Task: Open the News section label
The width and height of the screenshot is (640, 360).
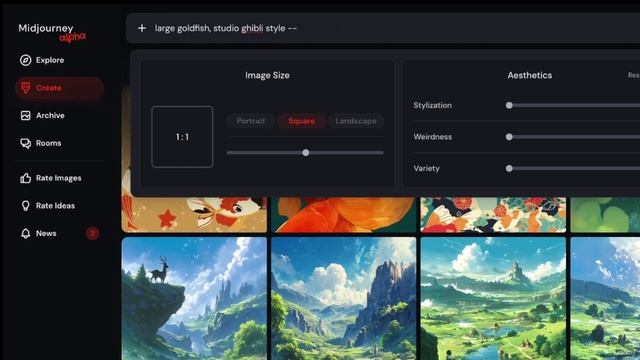Action: click(x=46, y=233)
